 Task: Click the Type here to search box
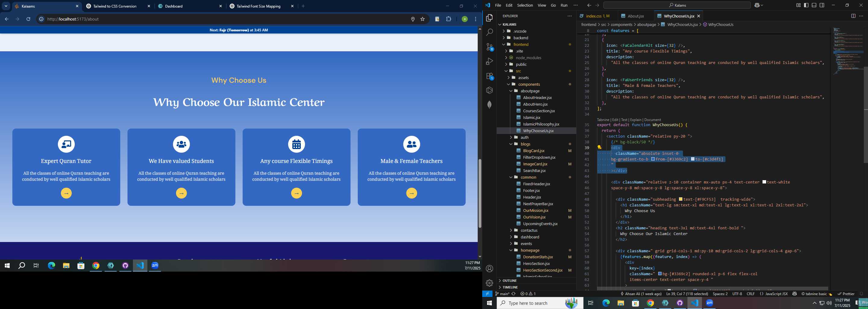(539, 303)
